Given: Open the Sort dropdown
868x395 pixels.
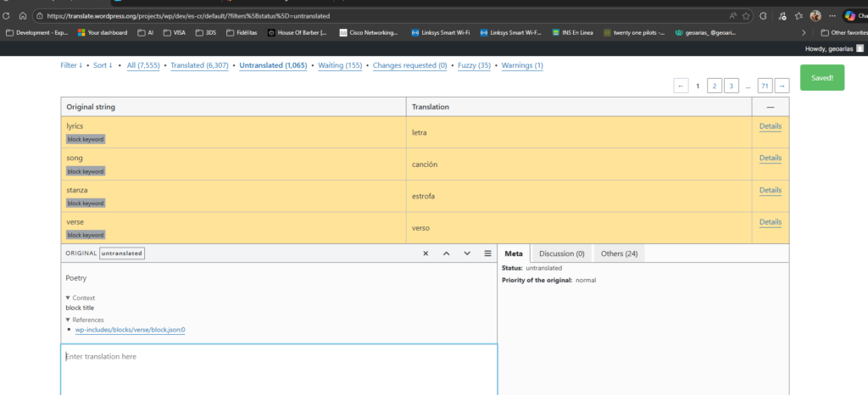Looking at the screenshot, I should [103, 65].
